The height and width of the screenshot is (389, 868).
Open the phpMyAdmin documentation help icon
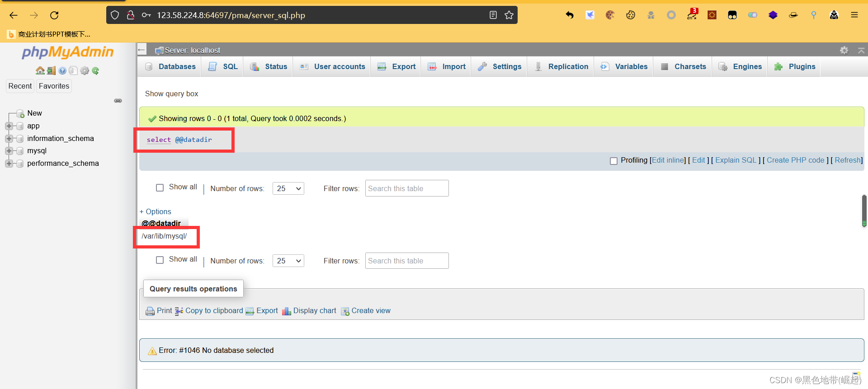pyautogui.click(x=62, y=70)
